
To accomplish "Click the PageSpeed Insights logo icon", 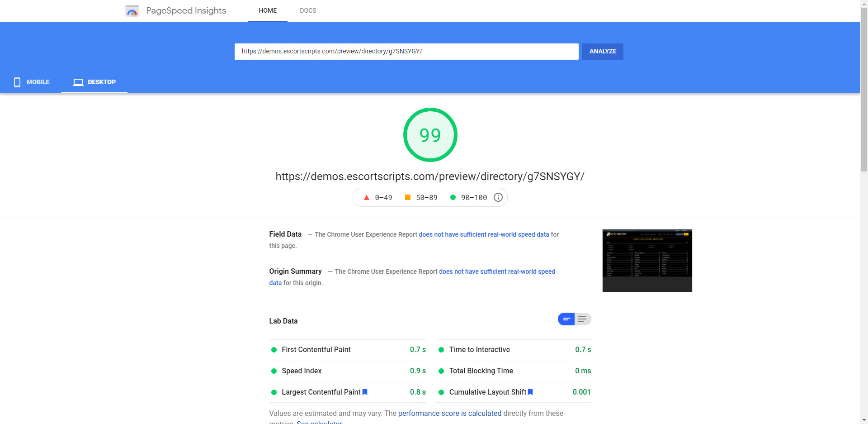I will [x=132, y=11].
